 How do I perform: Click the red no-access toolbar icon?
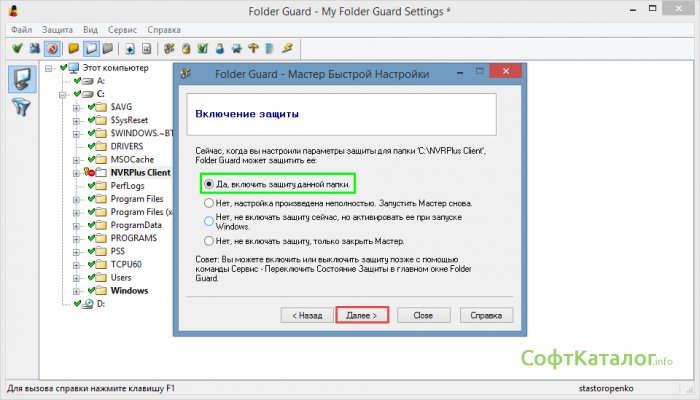coord(52,48)
